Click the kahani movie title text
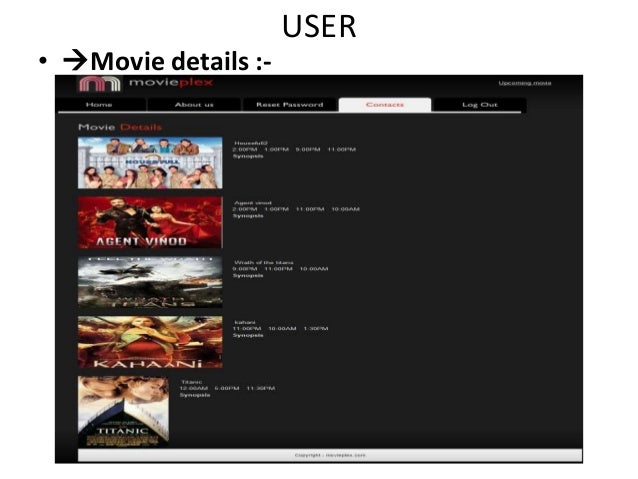 [x=245, y=322]
